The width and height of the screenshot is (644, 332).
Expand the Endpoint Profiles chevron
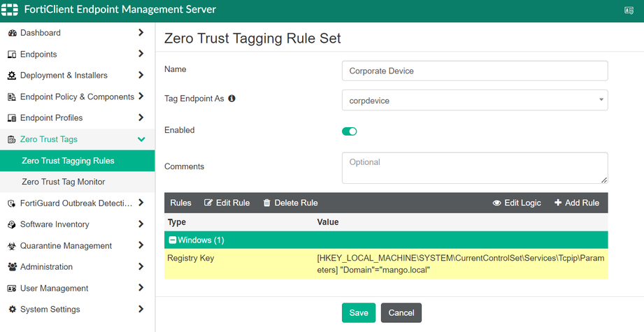click(141, 117)
